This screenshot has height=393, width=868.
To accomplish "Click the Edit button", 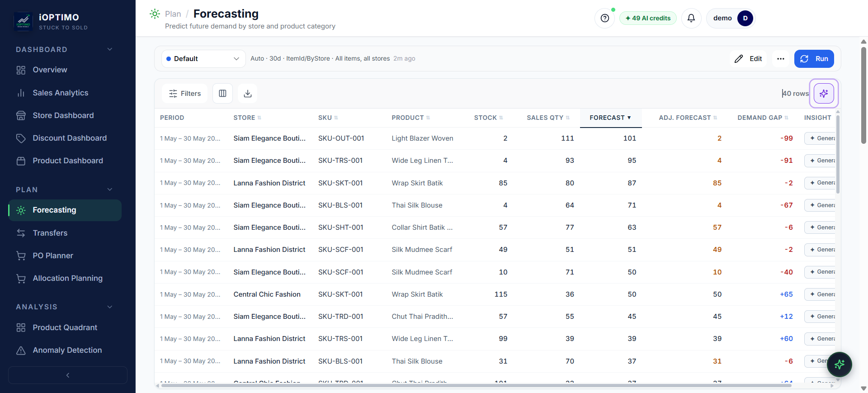I will point(748,59).
